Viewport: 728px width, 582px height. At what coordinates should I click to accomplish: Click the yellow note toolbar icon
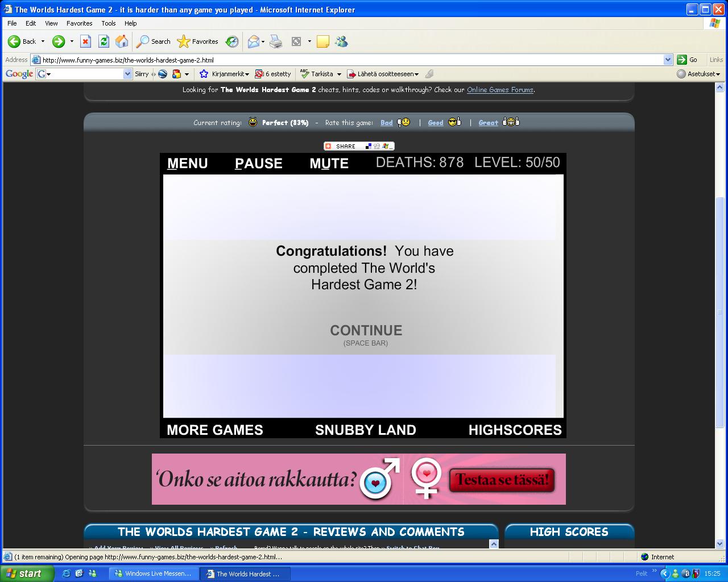323,41
